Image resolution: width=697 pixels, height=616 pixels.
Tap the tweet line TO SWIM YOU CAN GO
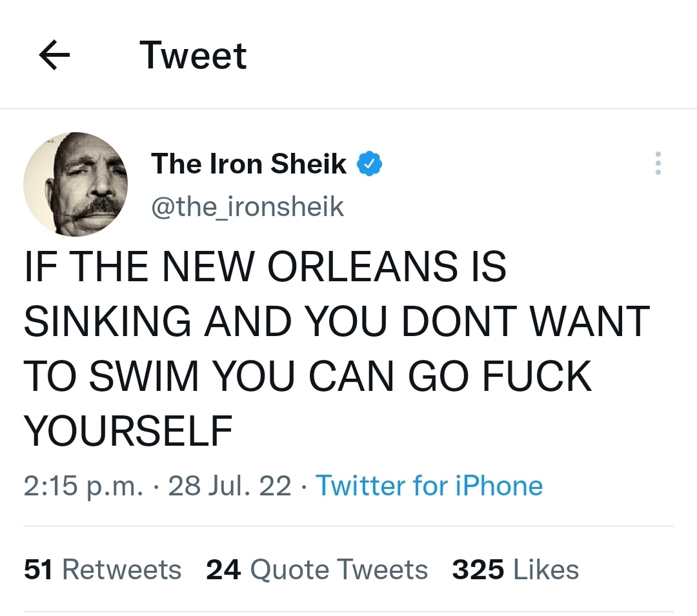[307, 376]
